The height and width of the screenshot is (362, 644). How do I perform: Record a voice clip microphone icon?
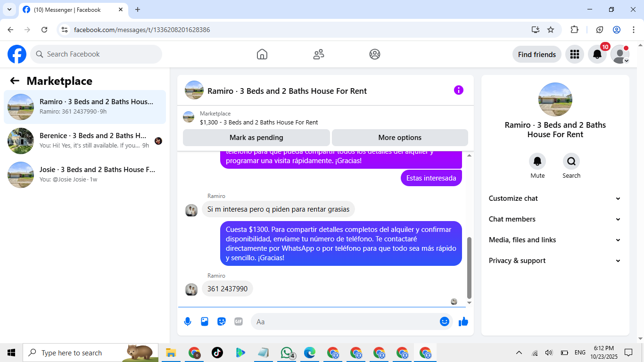point(188,321)
